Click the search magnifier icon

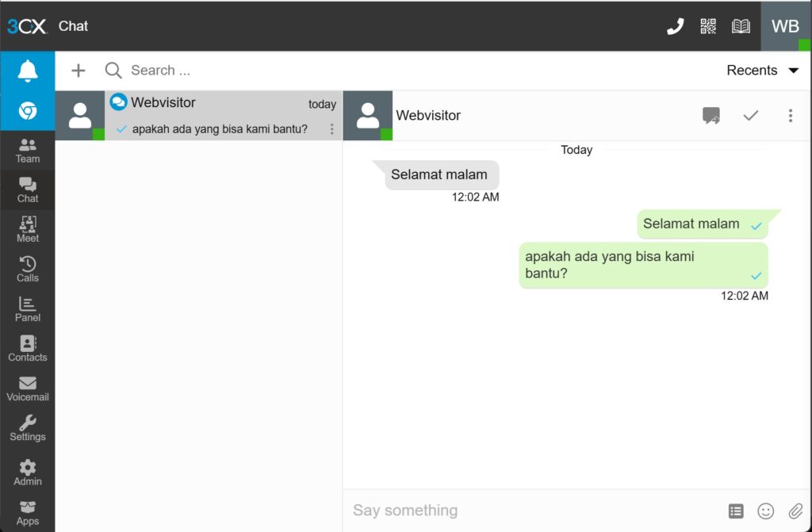point(113,71)
